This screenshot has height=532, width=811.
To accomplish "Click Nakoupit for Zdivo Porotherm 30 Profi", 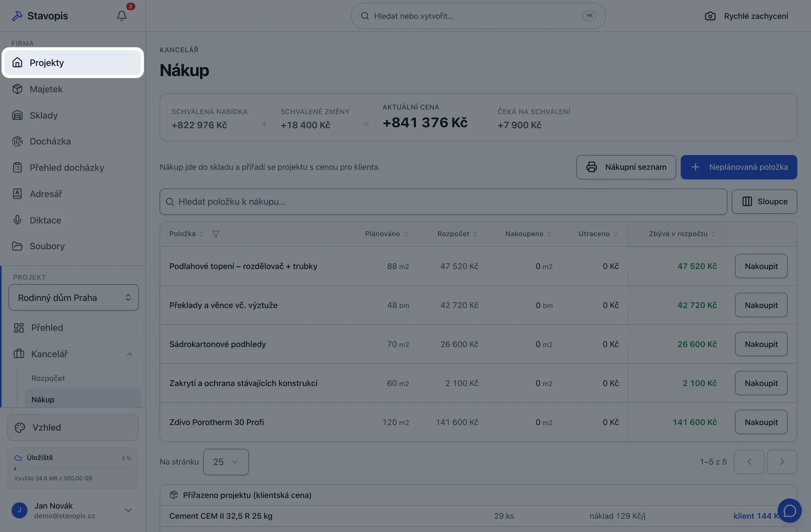I will click(761, 423).
